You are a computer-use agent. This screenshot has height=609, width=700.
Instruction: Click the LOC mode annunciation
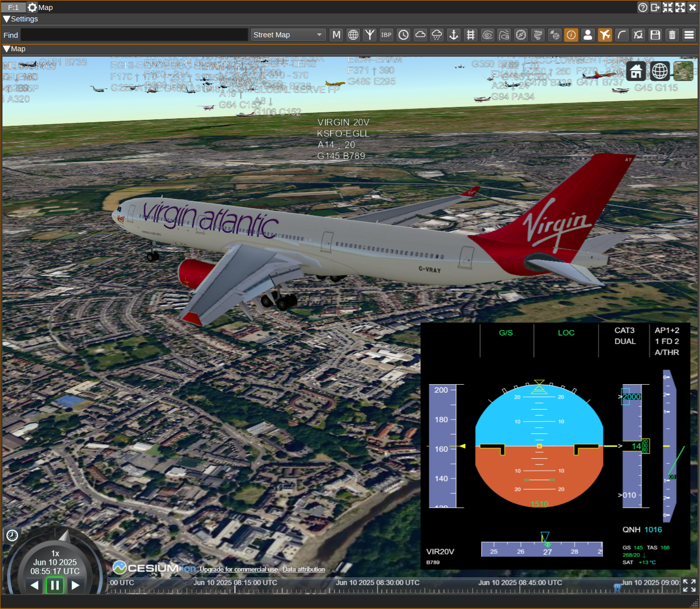[x=566, y=333]
